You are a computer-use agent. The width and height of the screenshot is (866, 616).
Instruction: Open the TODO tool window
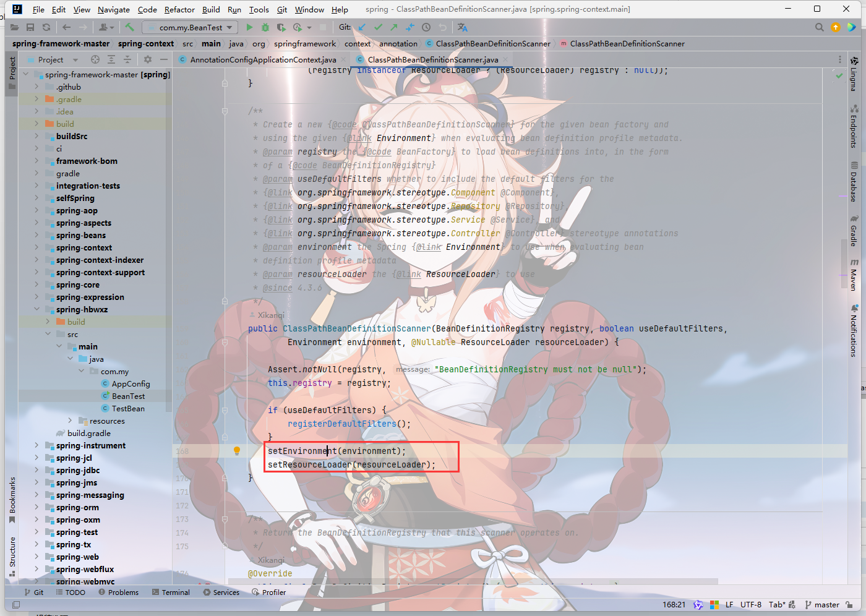click(71, 592)
